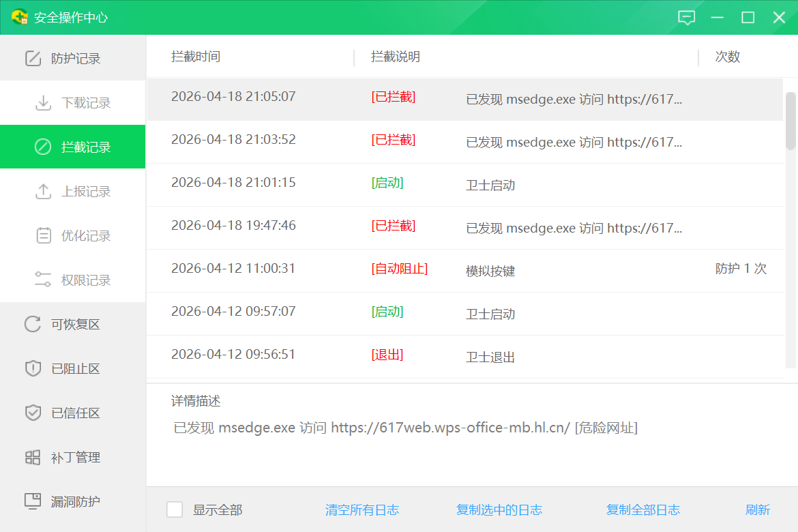
Task: Open the 已阻止区 section
Action: [x=73, y=368]
